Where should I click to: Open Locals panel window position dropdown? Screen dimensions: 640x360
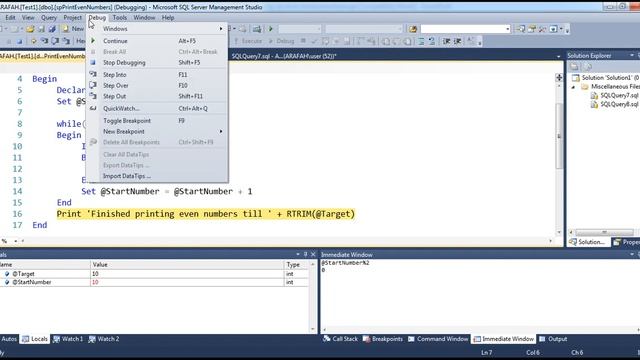point(298,254)
